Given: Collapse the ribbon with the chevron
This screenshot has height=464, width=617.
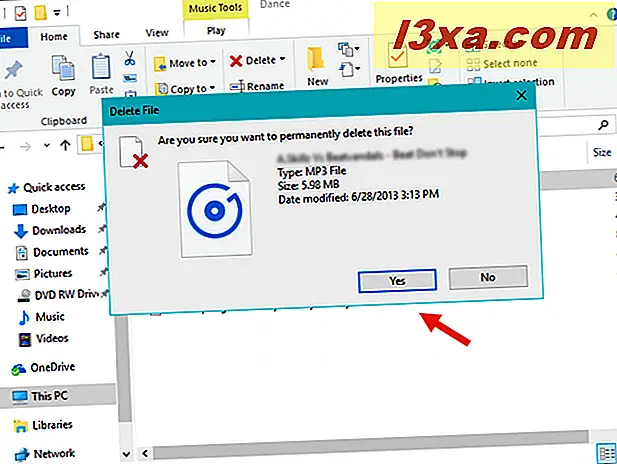Looking at the screenshot, I should [x=593, y=15].
